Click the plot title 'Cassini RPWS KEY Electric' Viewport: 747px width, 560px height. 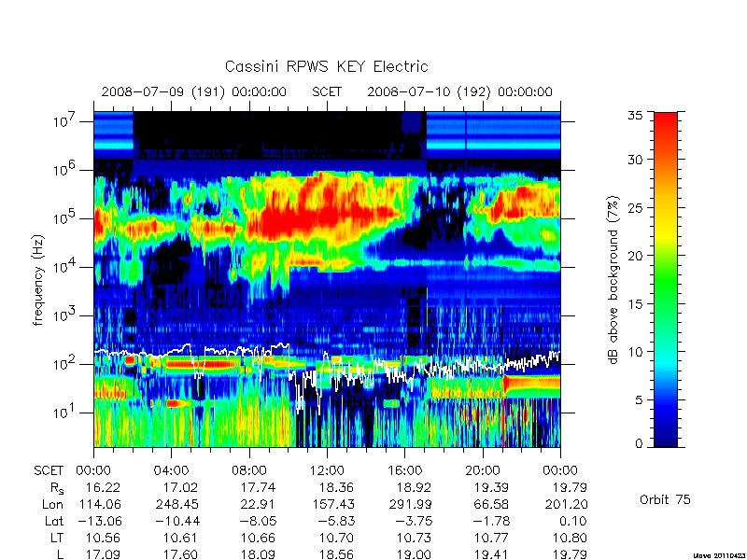326,66
